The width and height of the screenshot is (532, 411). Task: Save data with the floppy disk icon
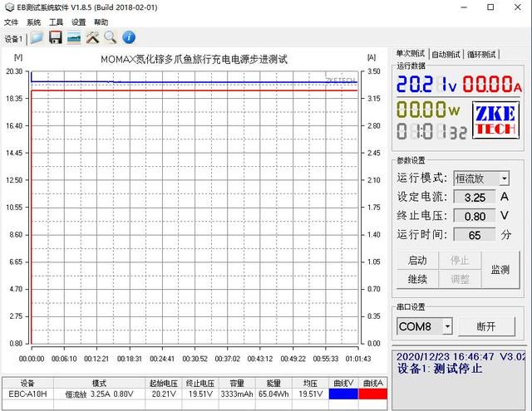(x=56, y=37)
